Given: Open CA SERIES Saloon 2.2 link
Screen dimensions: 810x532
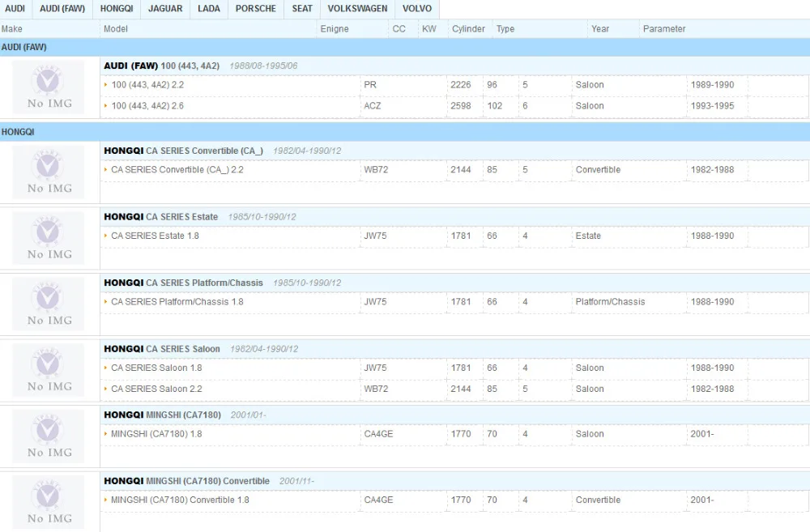Looking at the screenshot, I should tap(156, 389).
